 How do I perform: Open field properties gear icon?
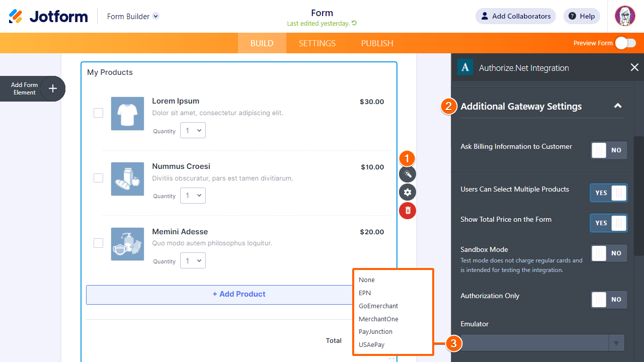[x=408, y=192]
